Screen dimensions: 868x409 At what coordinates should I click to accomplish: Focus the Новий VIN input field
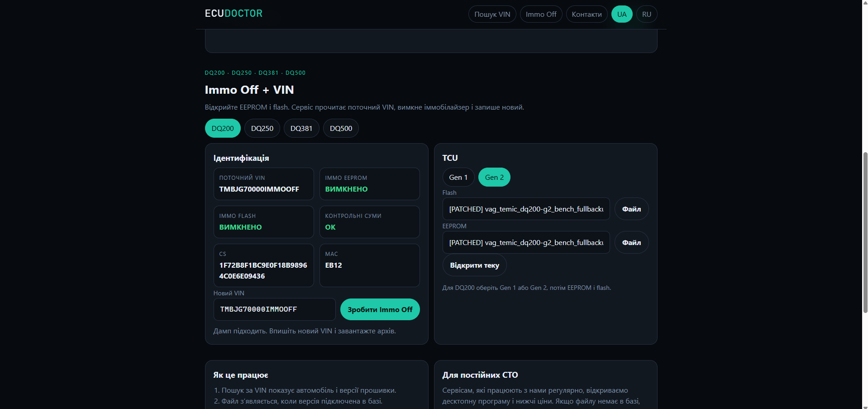pyautogui.click(x=274, y=309)
